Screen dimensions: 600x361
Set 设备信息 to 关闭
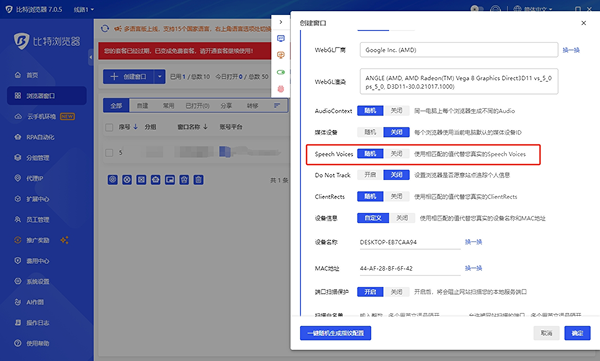[x=402, y=218]
